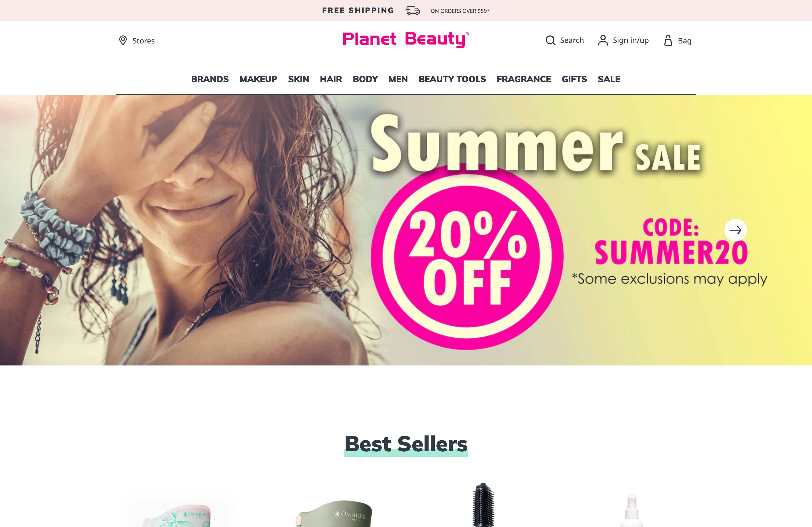
Task: Go to the SALE section
Action: [x=609, y=79]
